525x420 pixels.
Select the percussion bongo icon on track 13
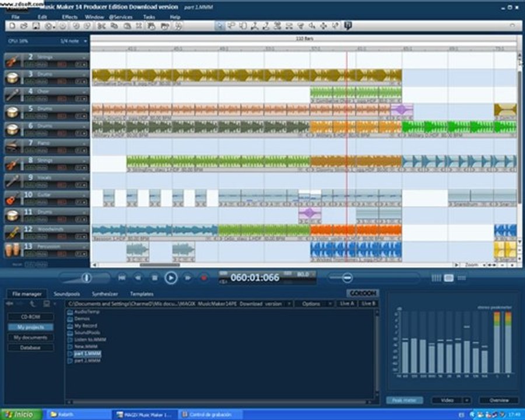point(11,250)
